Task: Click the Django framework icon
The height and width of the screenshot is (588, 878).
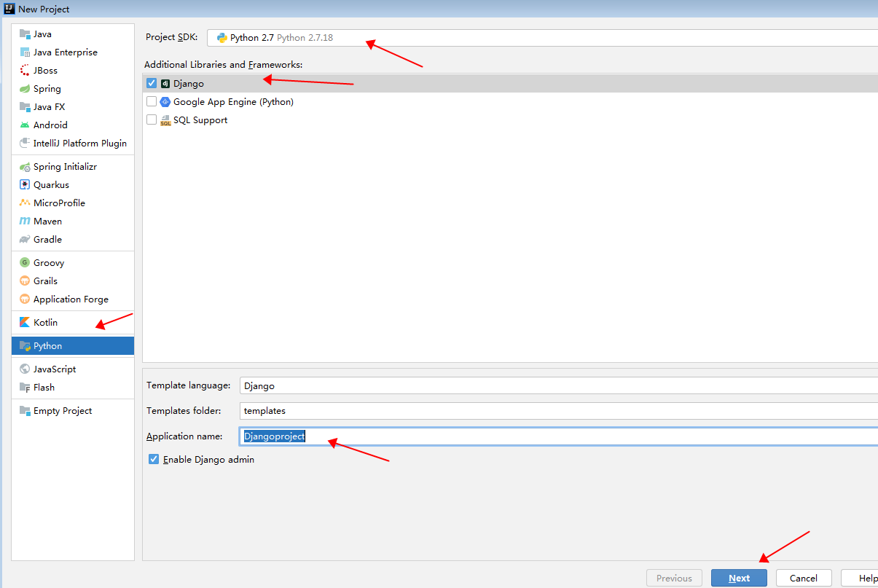Action: (x=165, y=84)
